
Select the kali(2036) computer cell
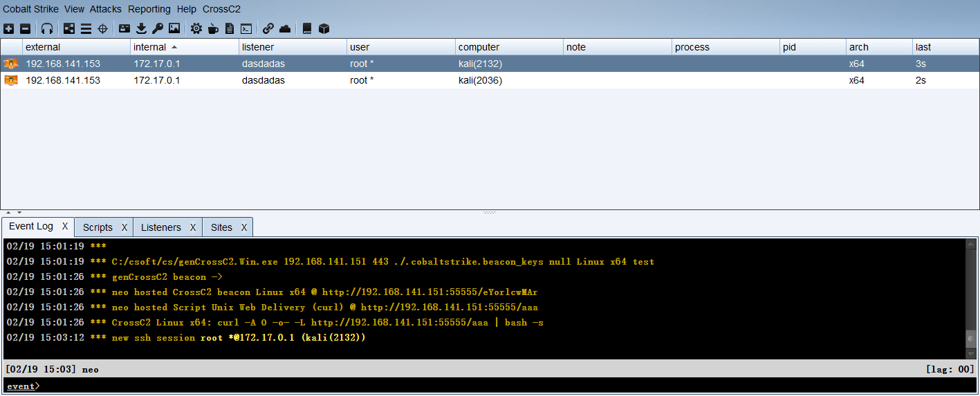pyautogui.click(x=509, y=80)
